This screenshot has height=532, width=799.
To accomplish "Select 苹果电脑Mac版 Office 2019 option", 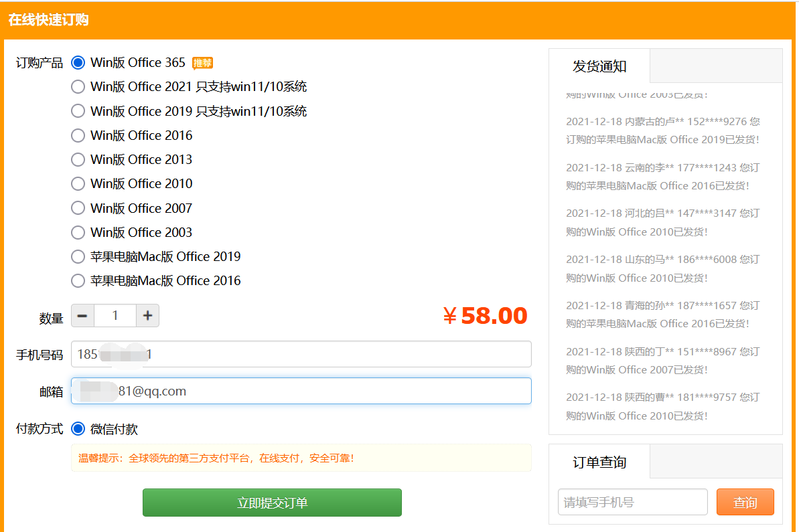I will point(78,256).
